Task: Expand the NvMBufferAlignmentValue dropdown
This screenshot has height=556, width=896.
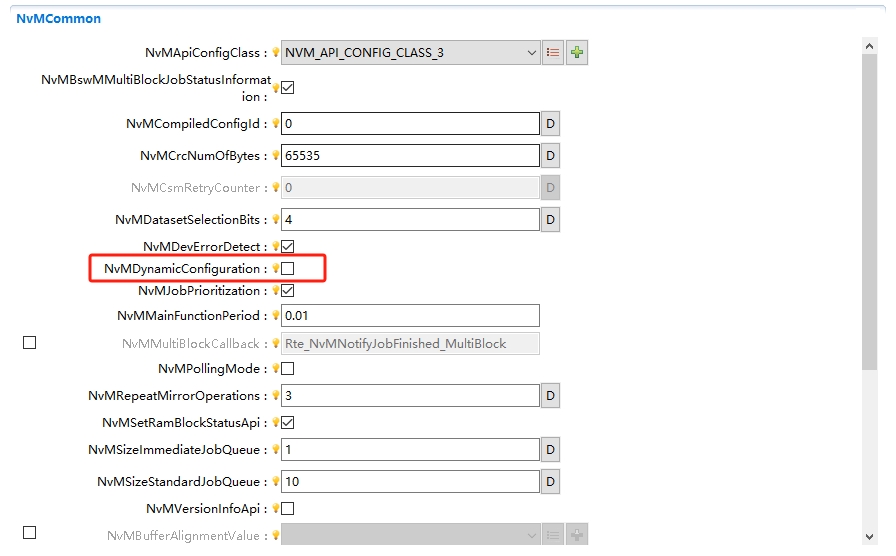Action: (531, 536)
